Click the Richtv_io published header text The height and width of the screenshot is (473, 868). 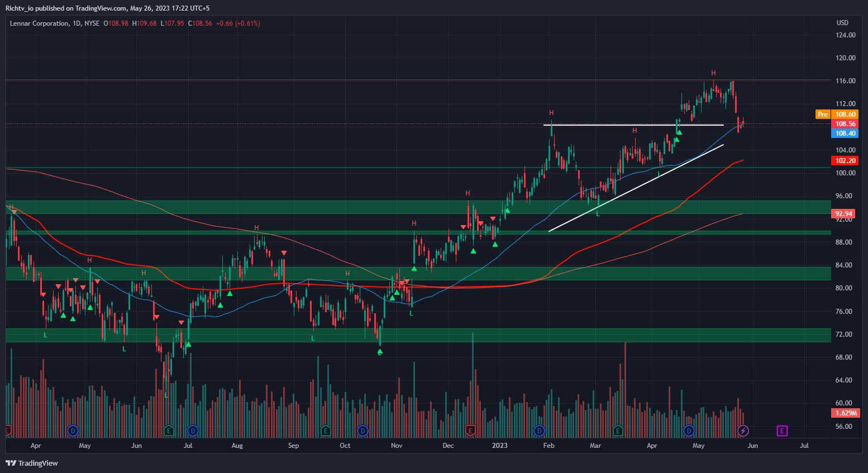pos(108,8)
